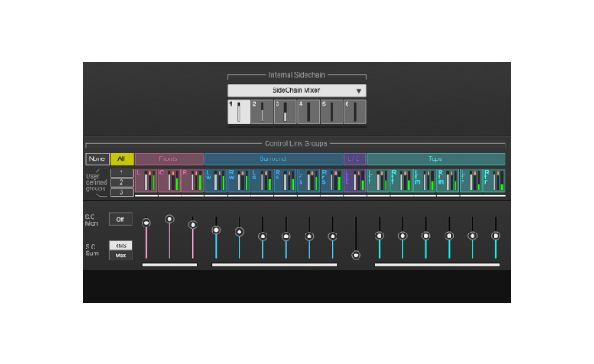Image resolution: width=594 pixels, height=364 pixels.
Task: Select sidechain slot 4
Action: [x=308, y=112]
